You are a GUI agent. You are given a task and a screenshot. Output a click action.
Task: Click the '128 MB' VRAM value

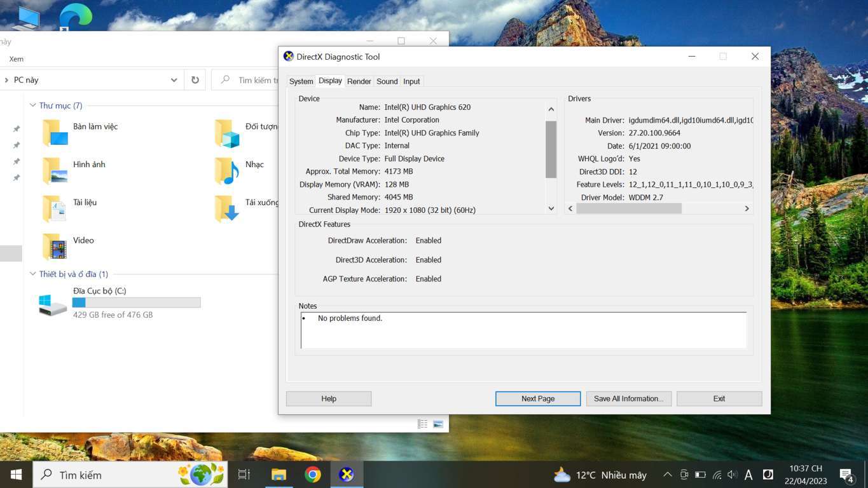pyautogui.click(x=397, y=185)
